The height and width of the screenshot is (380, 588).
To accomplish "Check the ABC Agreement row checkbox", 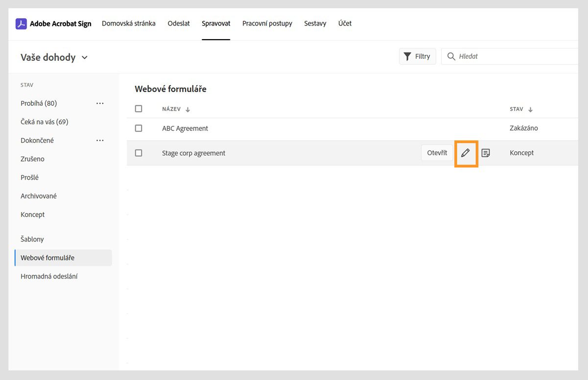I will (139, 128).
